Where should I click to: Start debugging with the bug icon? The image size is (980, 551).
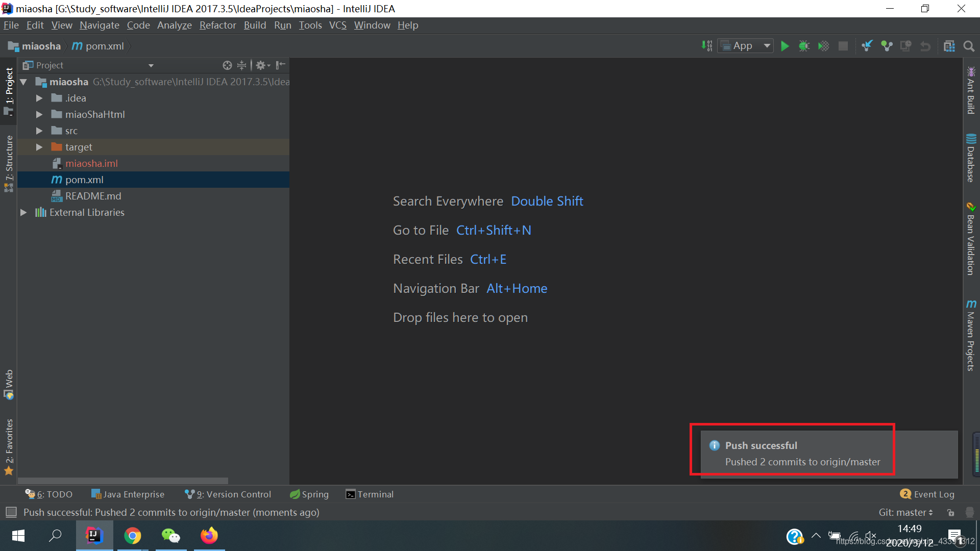pyautogui.click(x=804, y=46)
